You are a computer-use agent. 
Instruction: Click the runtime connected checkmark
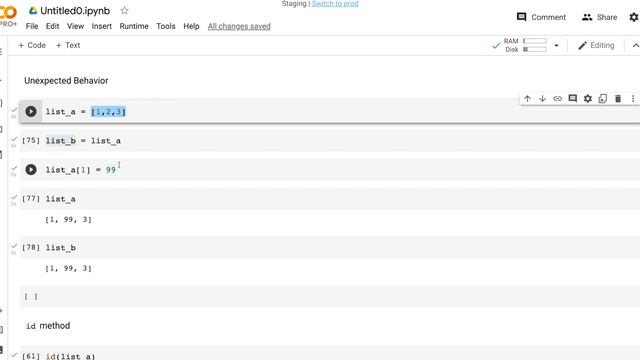[x=496, y=46]
